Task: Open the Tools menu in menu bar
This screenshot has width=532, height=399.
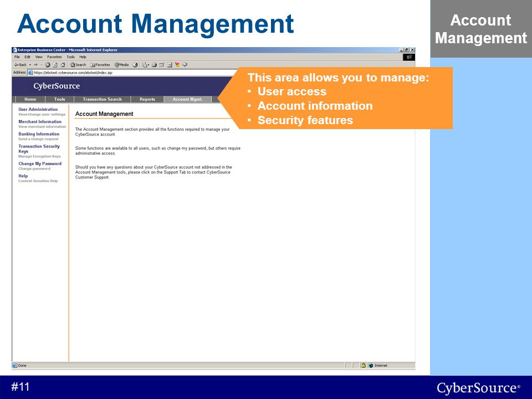Action: pyautogui.click(x=70, y=57)
